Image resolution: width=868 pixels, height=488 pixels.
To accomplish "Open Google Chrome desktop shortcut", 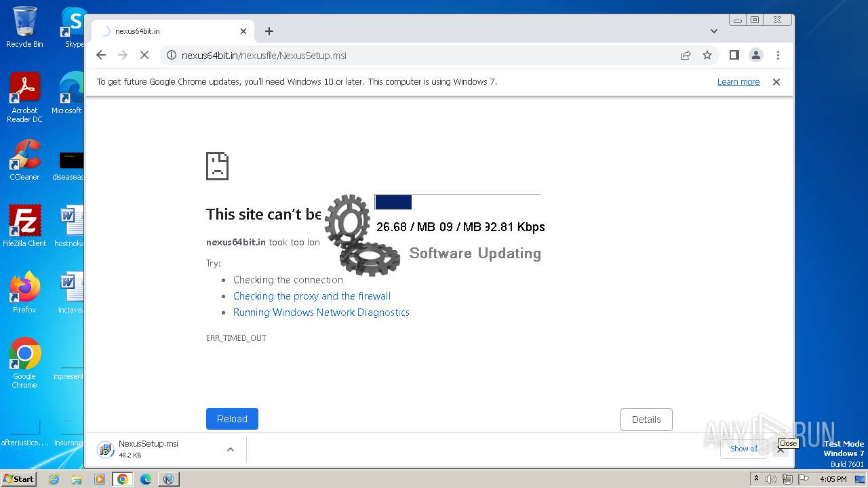I will click(24, 363).
